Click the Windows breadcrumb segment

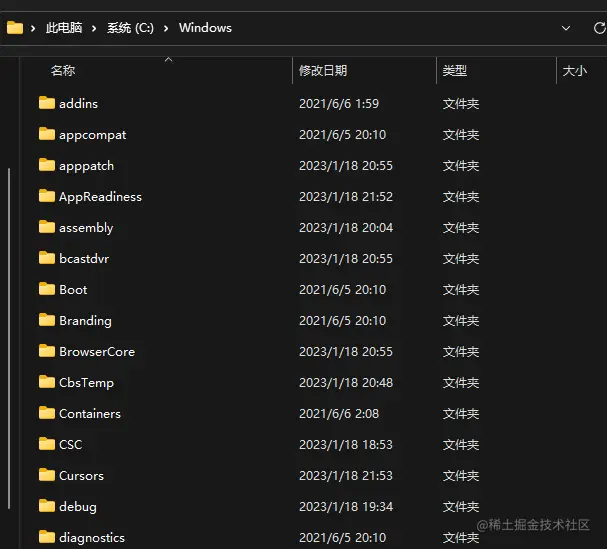point(205,28)
